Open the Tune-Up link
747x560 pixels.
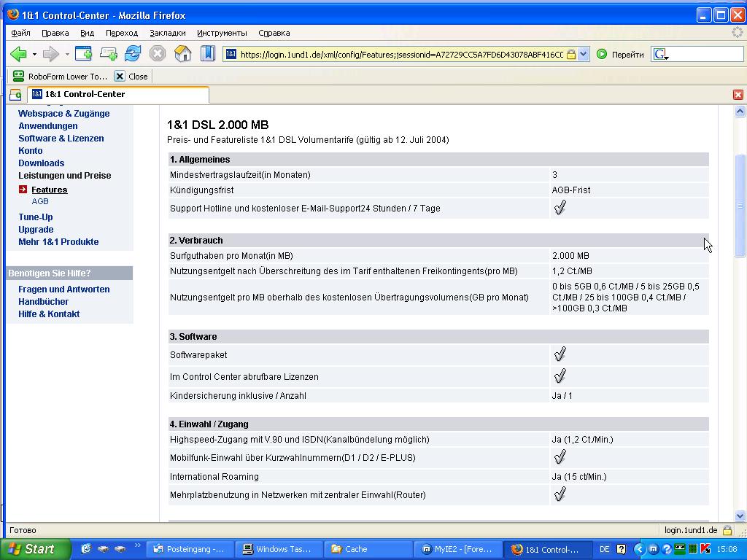point(35,217)
